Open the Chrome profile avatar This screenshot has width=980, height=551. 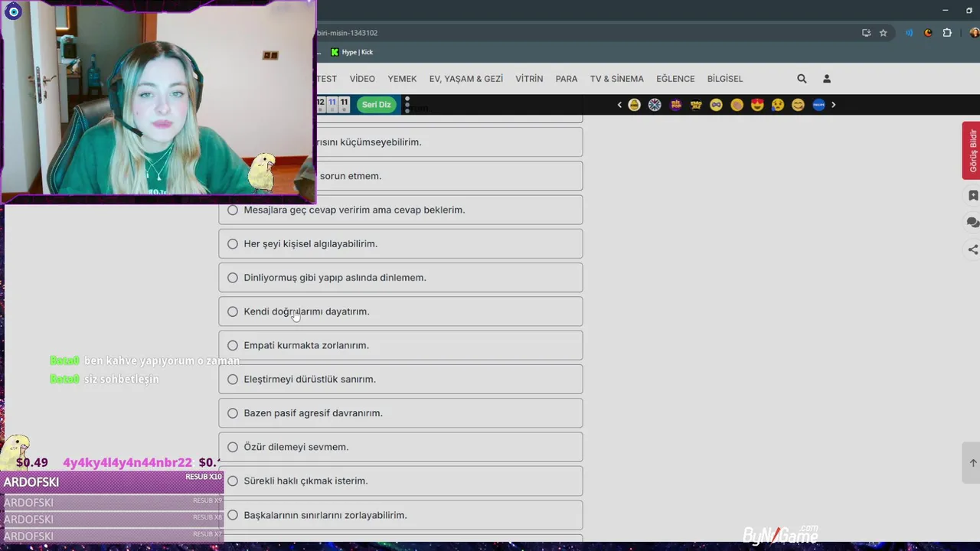(x=974, y=33)
